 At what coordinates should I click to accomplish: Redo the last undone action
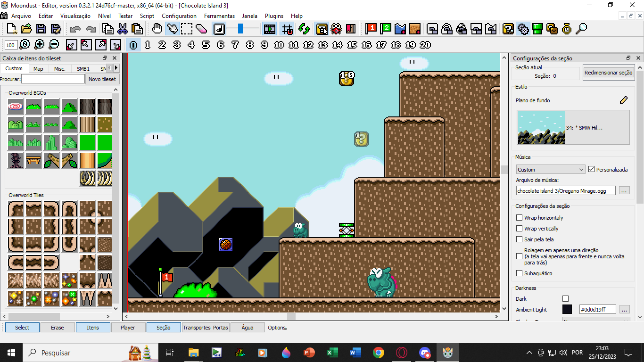[x=91, y=29]
